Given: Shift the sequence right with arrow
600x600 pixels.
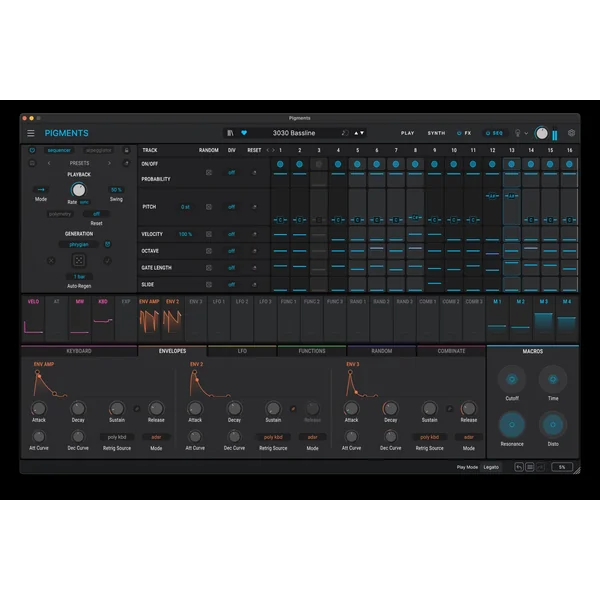Looking at the screenshot, I should pos(273,150).
